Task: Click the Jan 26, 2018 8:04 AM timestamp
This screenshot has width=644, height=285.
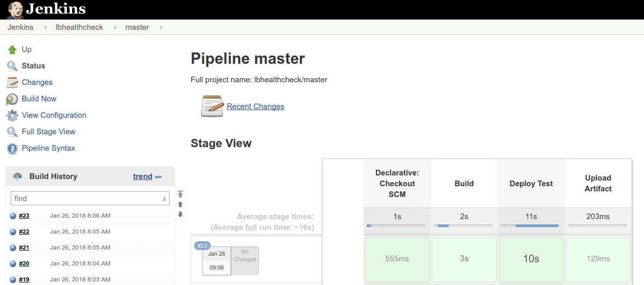Action: (x=80, y=264)
